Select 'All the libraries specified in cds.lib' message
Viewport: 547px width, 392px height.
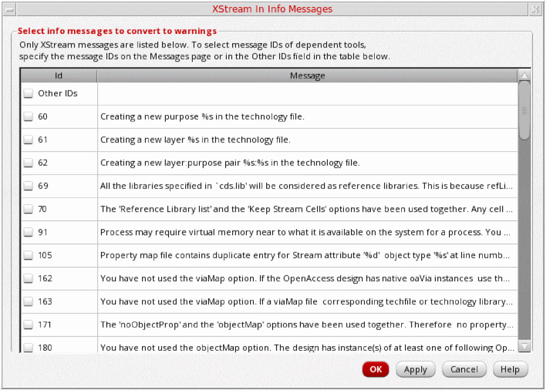tap(306, 186)
